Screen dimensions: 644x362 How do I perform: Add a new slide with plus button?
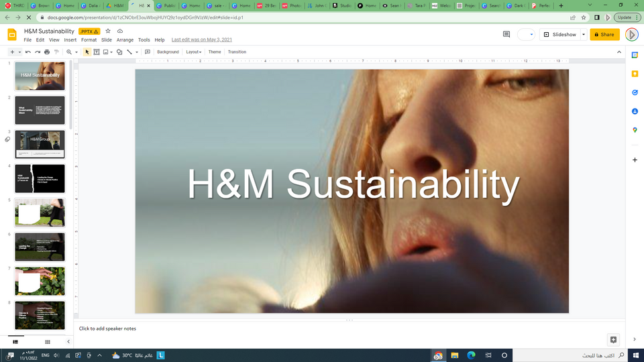point(12,52)
